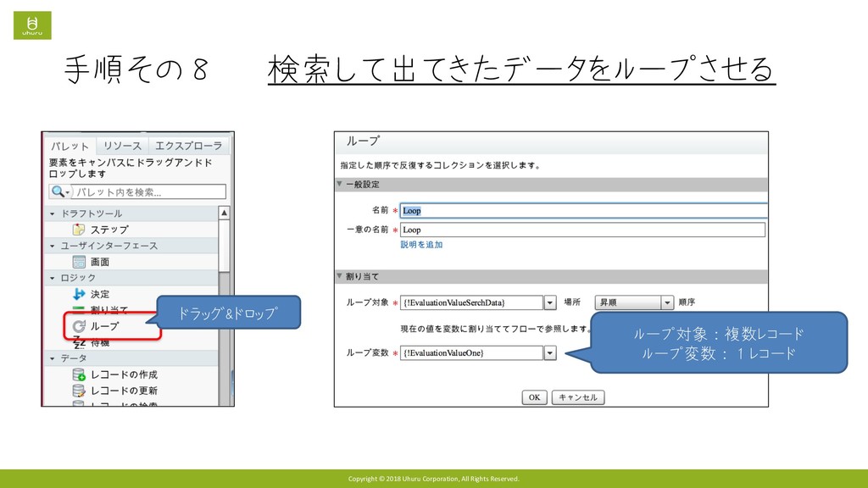This screenshot has width=868, height=488.
Task: Select the 決定 palette item text
Action: 100,294
